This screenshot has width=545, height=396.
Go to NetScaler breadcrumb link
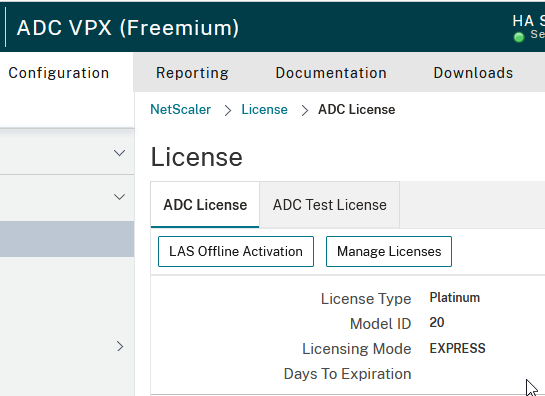click(x=180, y=110)
